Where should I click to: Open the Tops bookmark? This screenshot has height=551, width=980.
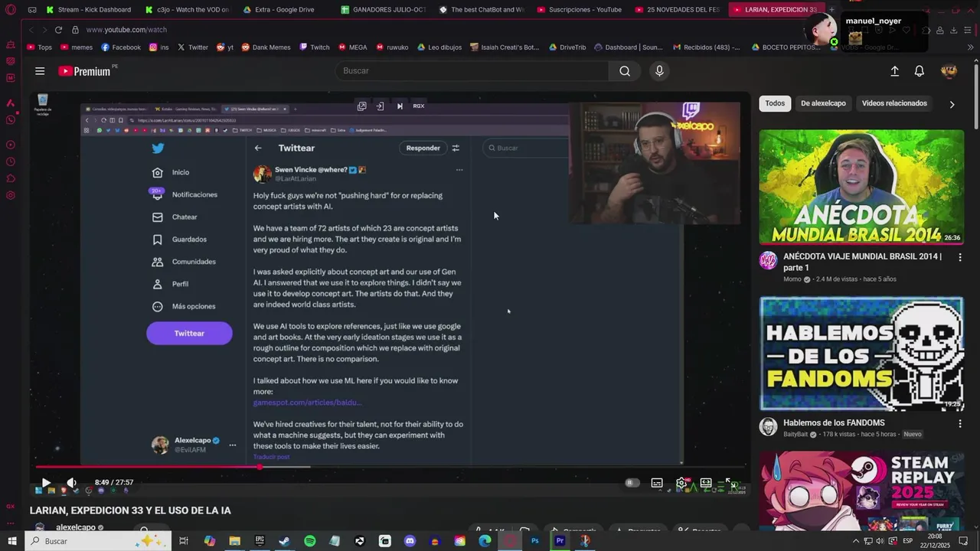(x=39, y=47)
